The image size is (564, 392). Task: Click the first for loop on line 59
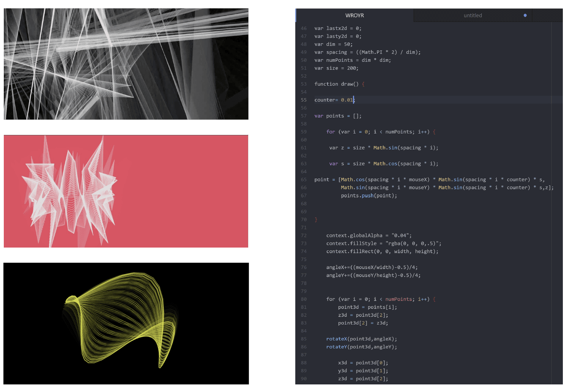(381, 132)
